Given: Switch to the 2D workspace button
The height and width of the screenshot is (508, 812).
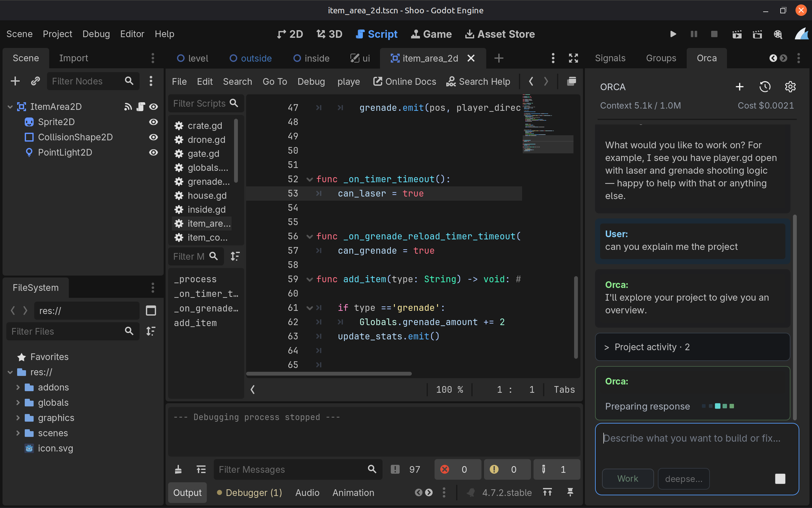Looking at the screenshot, I should point(290,34).
